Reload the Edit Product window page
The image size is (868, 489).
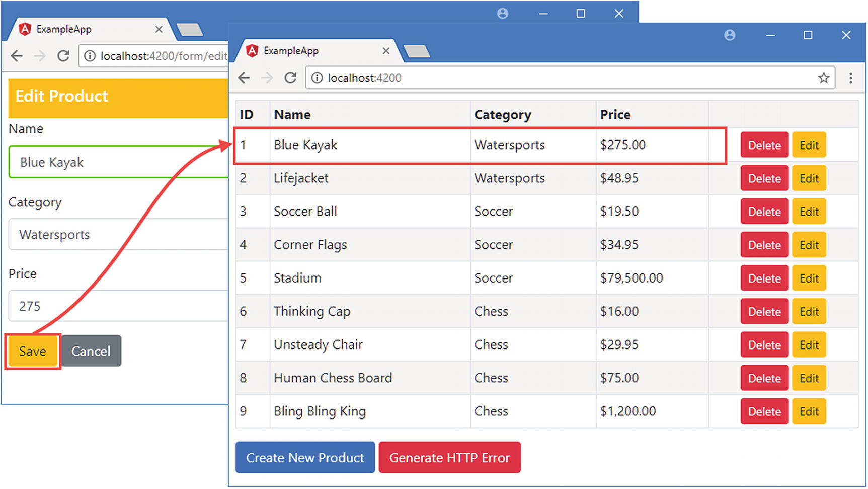pyautogui.click(x=63, y=56)
